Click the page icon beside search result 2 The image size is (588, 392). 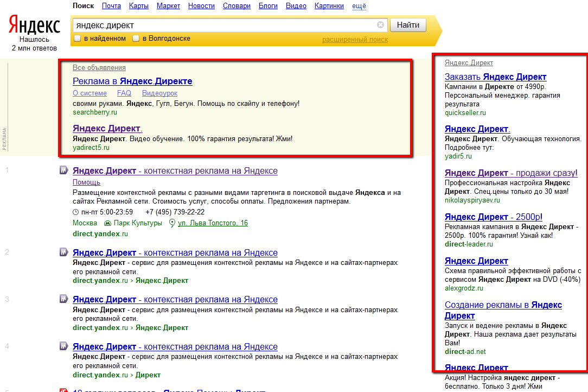64,252
